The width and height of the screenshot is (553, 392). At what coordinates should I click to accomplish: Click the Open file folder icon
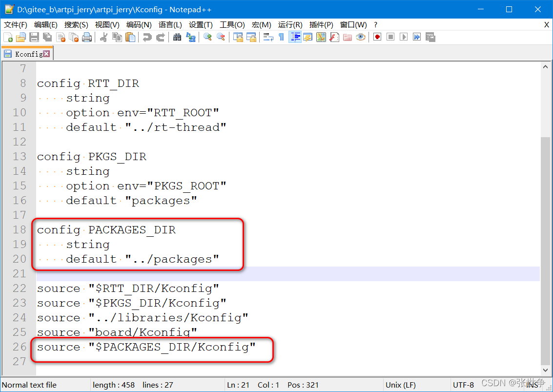click(21, 37)
